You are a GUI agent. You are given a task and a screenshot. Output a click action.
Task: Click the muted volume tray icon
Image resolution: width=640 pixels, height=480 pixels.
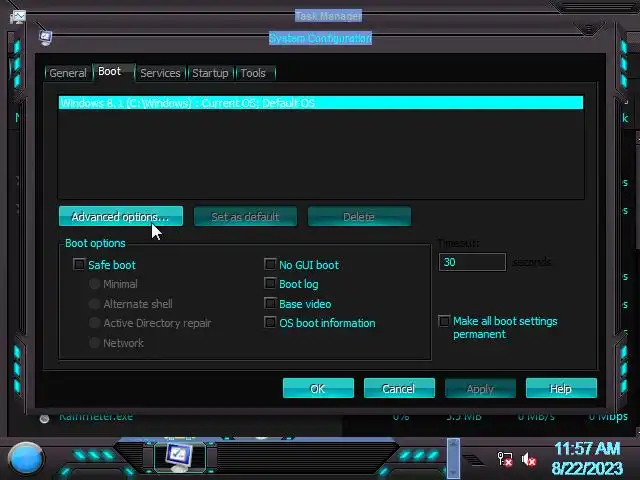pyautogui.click(x=529, y=459)
